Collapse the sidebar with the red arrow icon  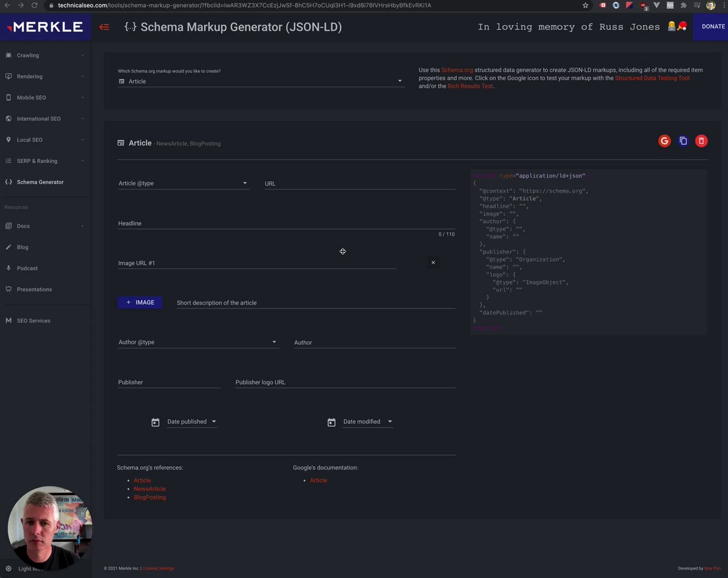104,27
